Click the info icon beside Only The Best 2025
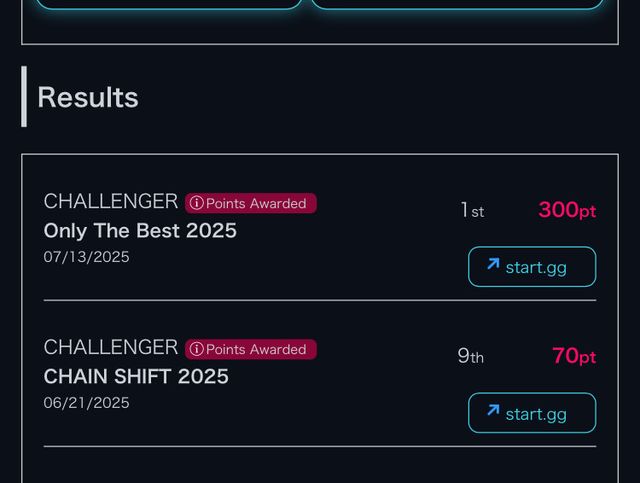The height and width of the screenshot is (483, 640). tap(196, 203)
